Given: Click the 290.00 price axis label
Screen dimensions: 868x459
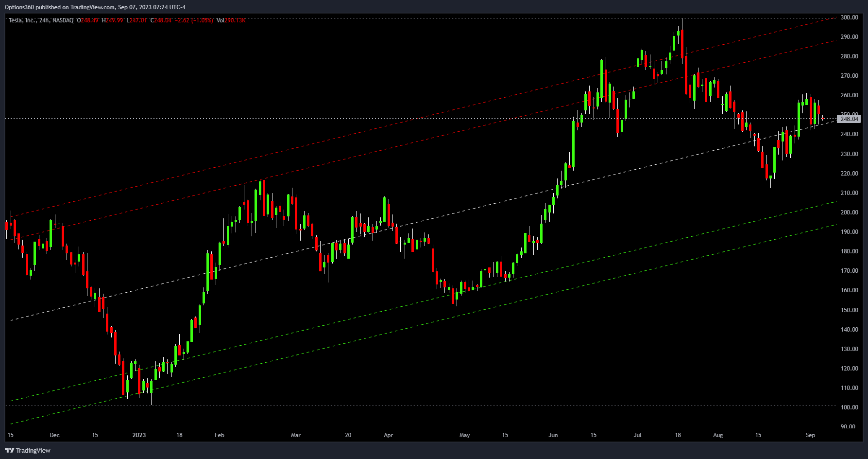Looking at the screenshot, I should click(850, 37).
